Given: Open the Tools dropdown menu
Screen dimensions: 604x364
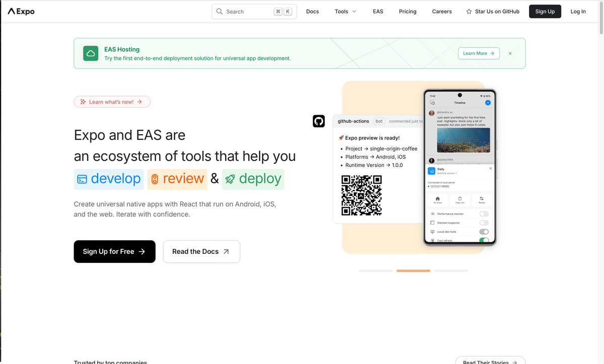Looking at the screenshot, I should pos(345,12).
